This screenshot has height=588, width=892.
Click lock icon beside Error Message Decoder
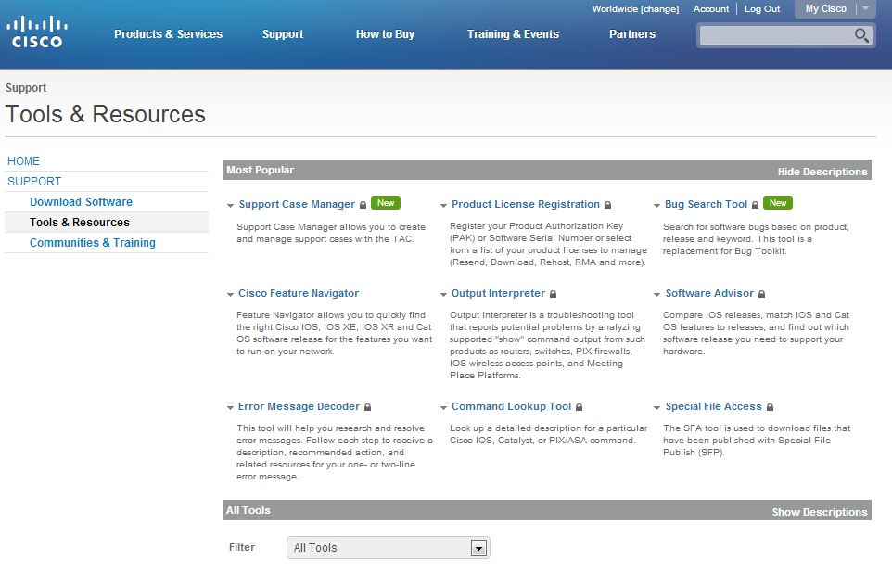367,407
